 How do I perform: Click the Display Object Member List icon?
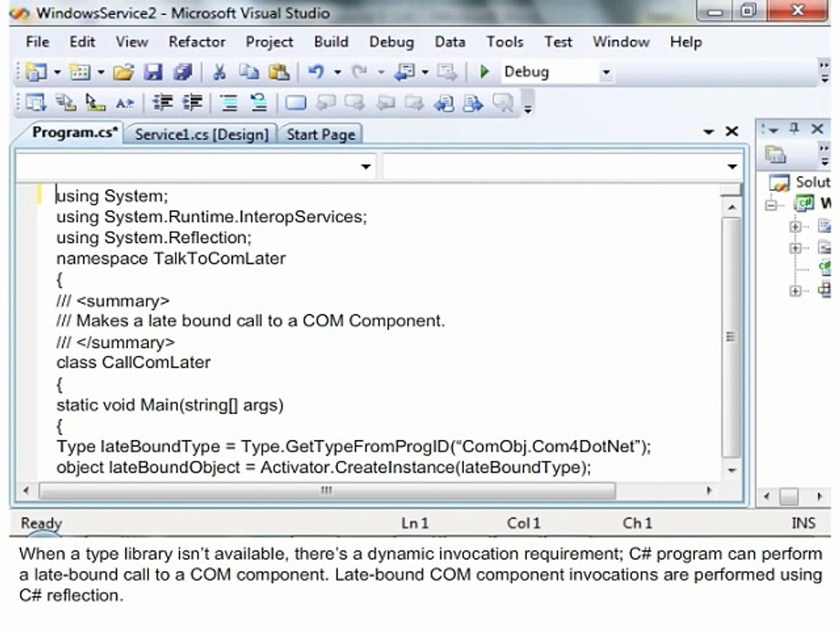[35, 102]
